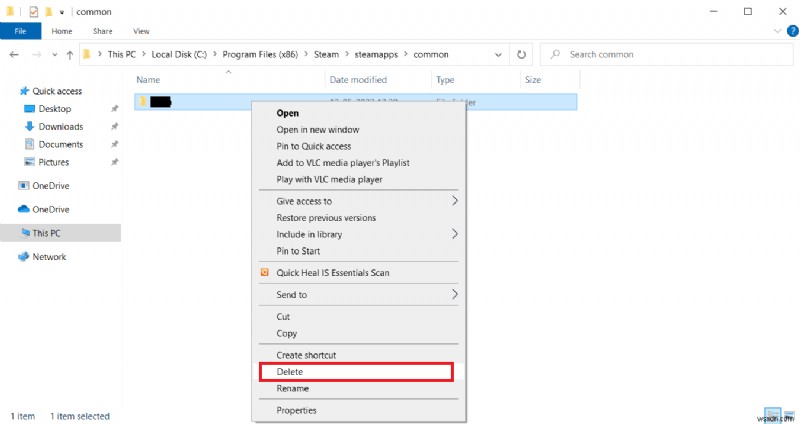
Task: Click the Properties quick access toolbar icon
Action: point(34,11)
